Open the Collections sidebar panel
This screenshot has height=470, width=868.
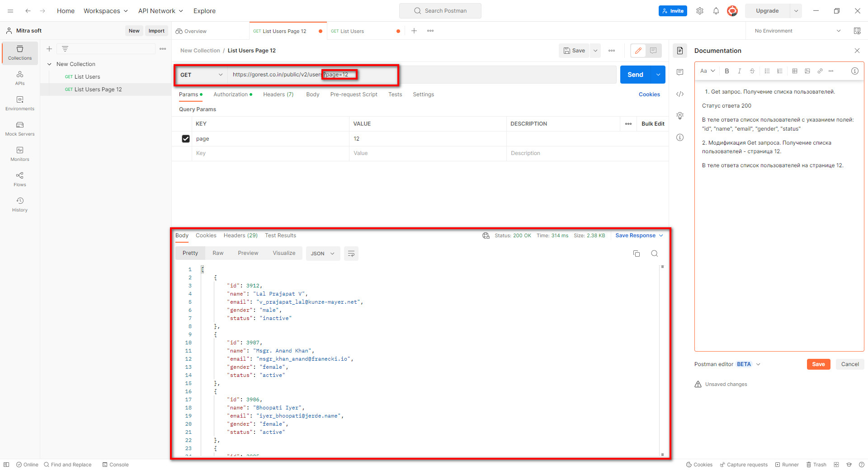[x=20, y=53]
